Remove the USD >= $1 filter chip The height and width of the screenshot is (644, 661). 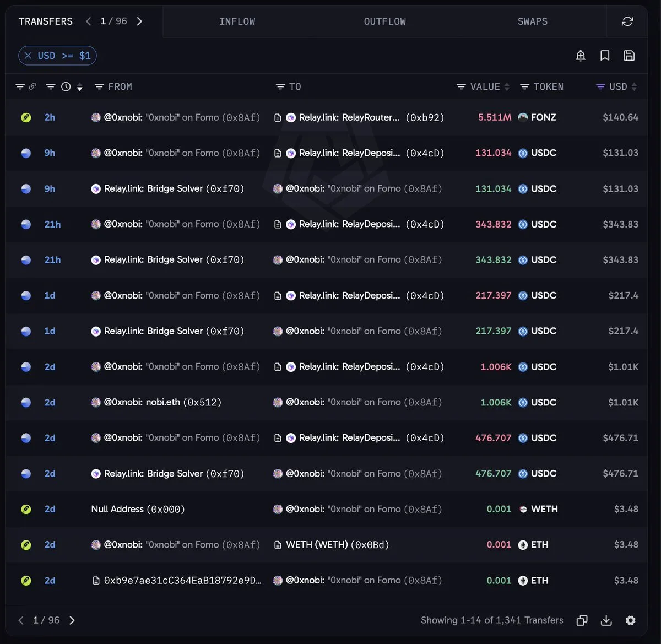(x=28, y=56)
